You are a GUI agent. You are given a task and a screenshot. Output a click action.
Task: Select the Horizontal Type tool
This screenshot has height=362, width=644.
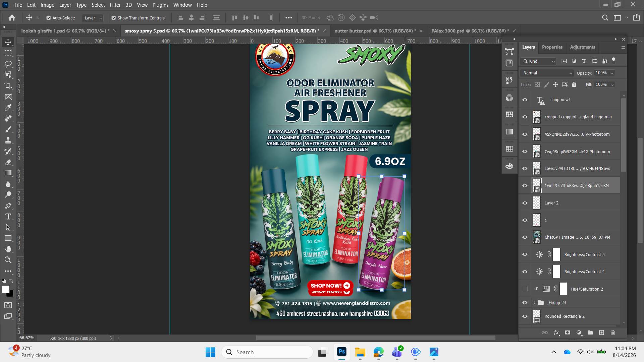pyautogui.click(x=8, y=217)
